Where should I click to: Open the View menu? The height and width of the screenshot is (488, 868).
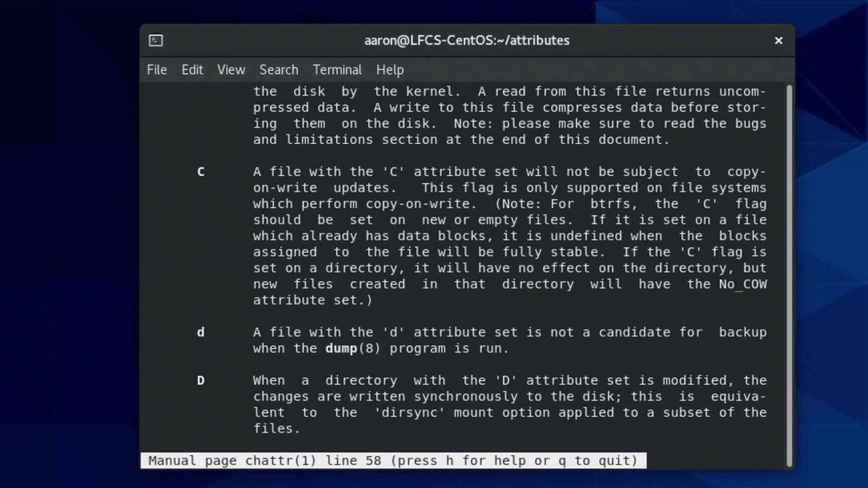point(231,70)
